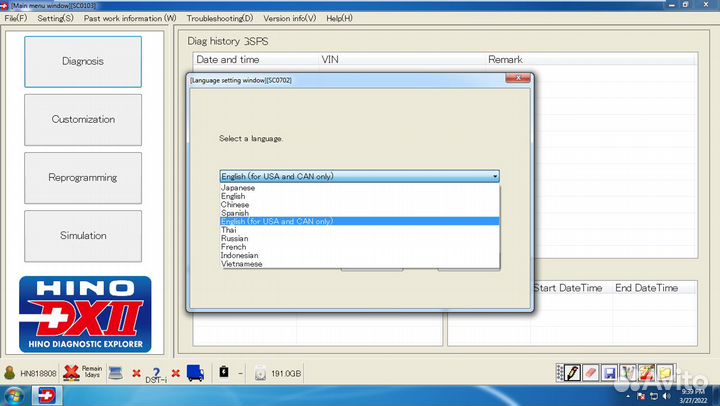The image size is (720, 406).
Task: Choose Russian from the language list
Action: 235,239
